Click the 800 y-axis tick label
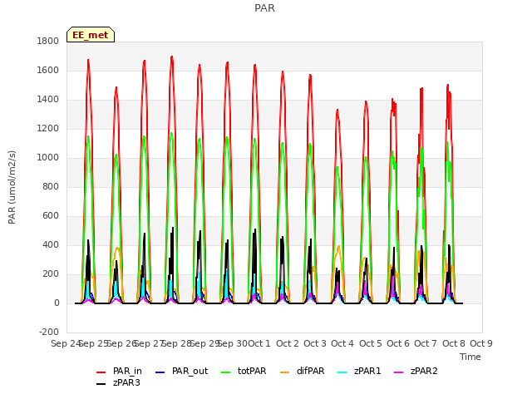Screen dimensions: 532x399 click(51, 186)
